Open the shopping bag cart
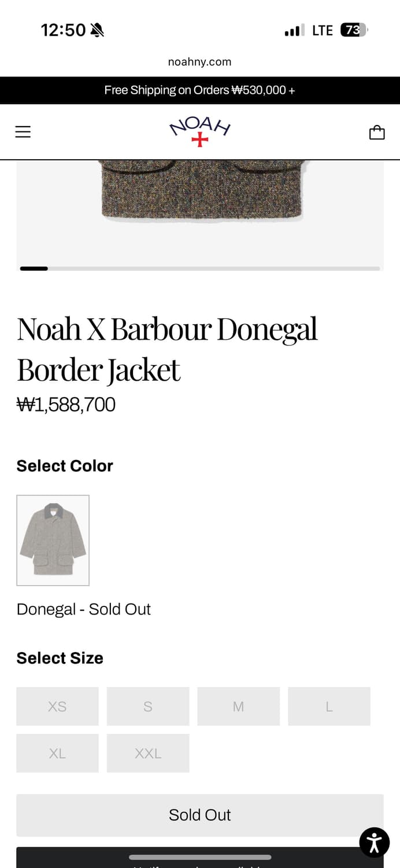 tap(377, 133)
